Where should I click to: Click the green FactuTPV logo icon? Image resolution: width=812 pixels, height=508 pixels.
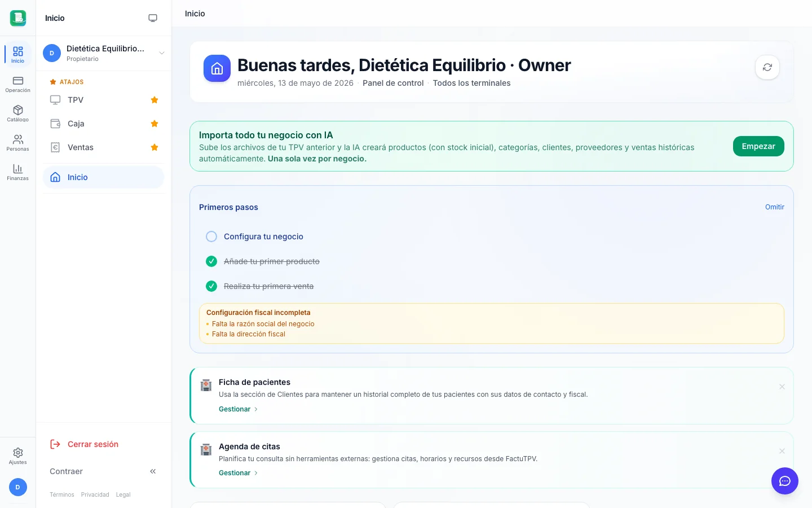pos(18,18)
